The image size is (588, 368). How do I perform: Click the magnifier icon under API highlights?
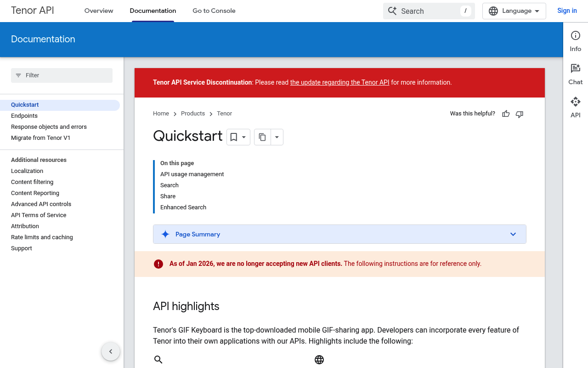tap(158, 360)
